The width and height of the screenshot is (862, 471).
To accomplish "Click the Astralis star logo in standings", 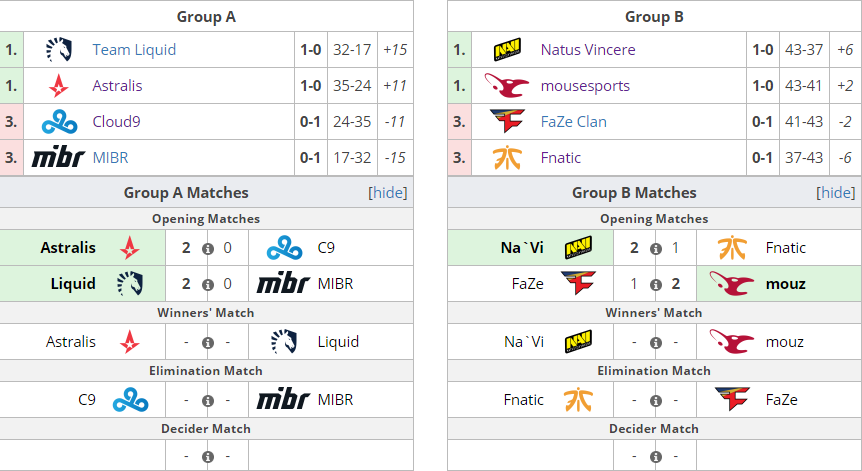I will click(58, 86).
